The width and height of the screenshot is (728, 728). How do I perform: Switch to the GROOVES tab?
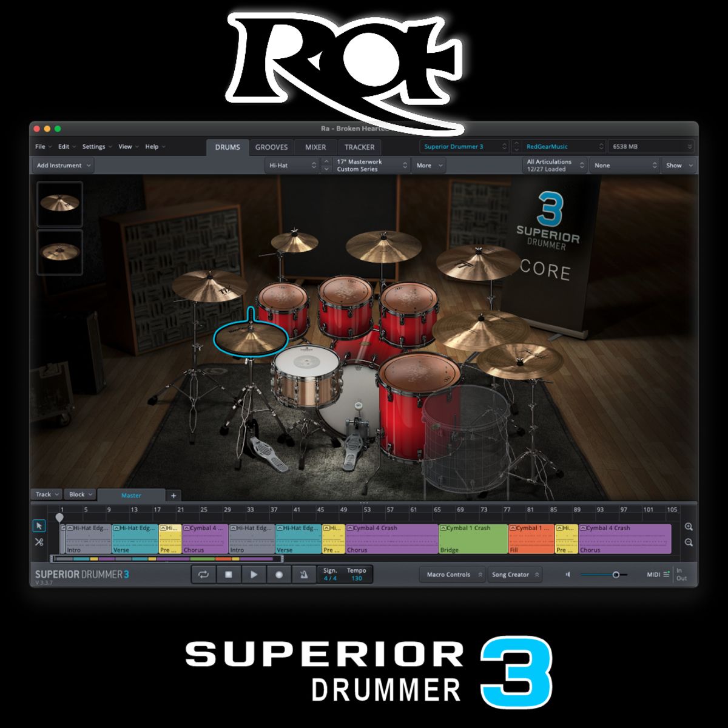pos(271,147)
